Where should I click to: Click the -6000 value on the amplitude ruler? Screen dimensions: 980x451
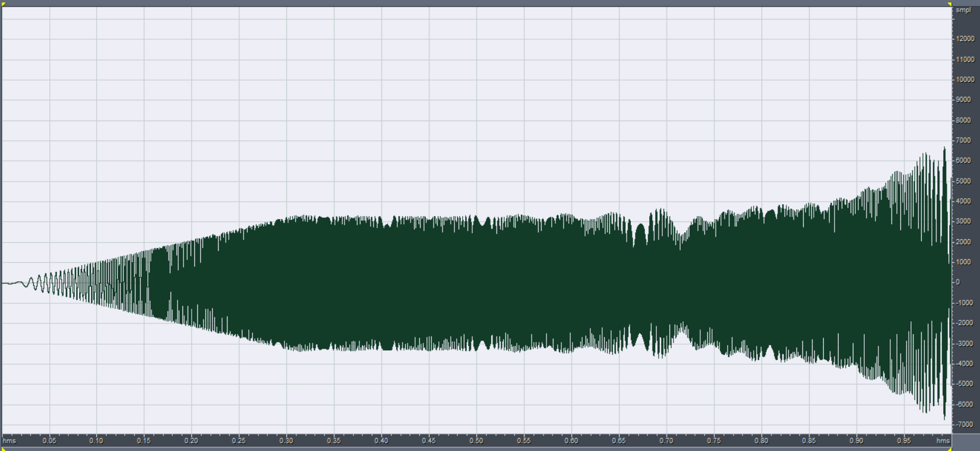pyautogui.click(x=965, y=405)
